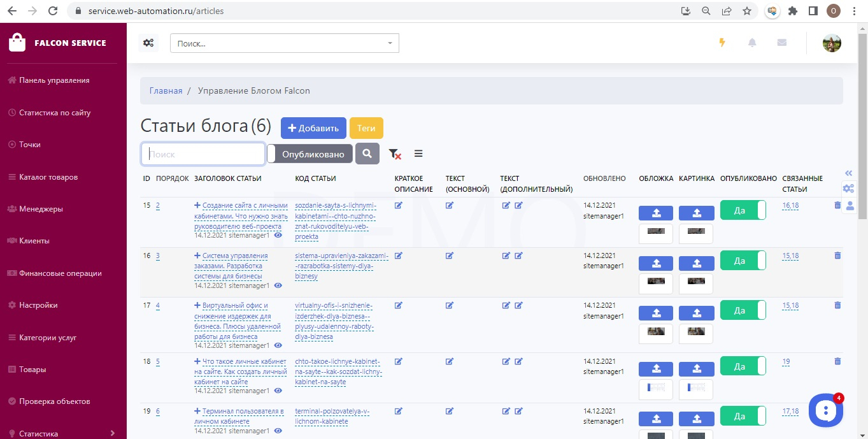Expand the Статистика sidebar submenu
868x439 pixels.
(112, 433)
